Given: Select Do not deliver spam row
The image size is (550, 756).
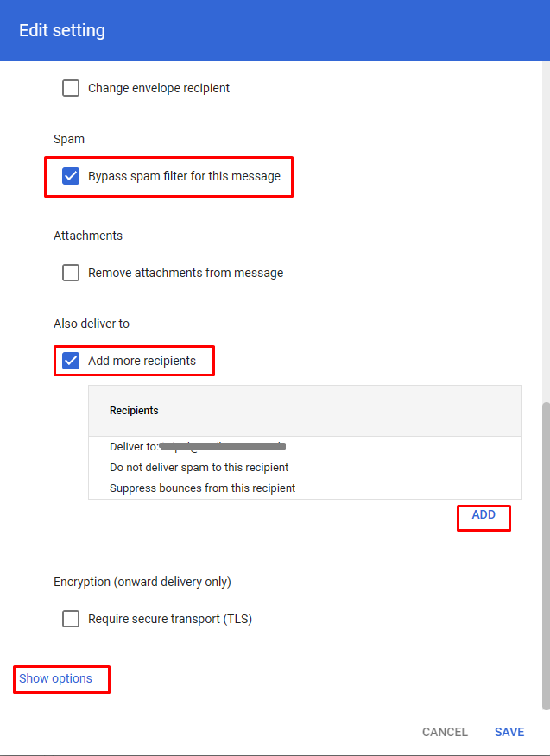Looking at the screenshot, I should [x=199, y=468].
